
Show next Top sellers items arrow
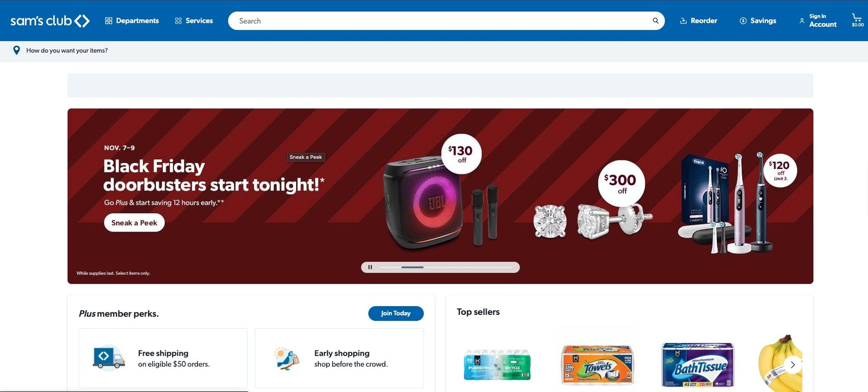tap(793, 365)
